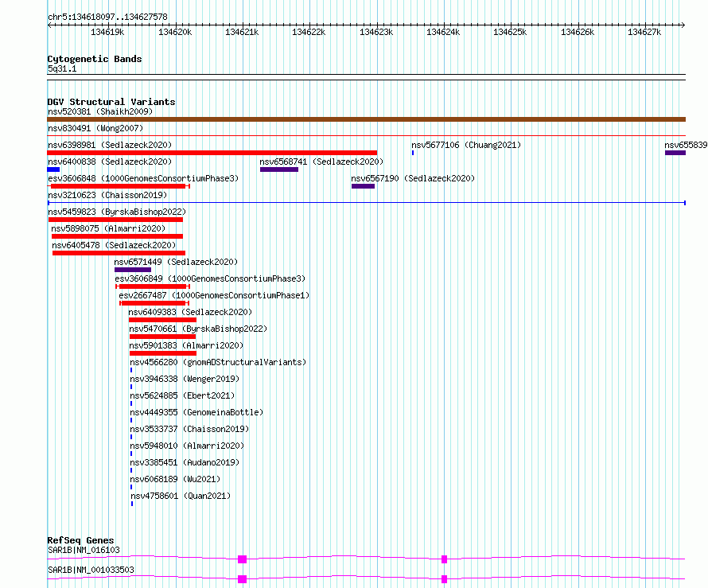Viewport: 708px width, 588px height.
Task: Click the purple nsv6568741 variant bar
Action: click(x=279, y=169)
